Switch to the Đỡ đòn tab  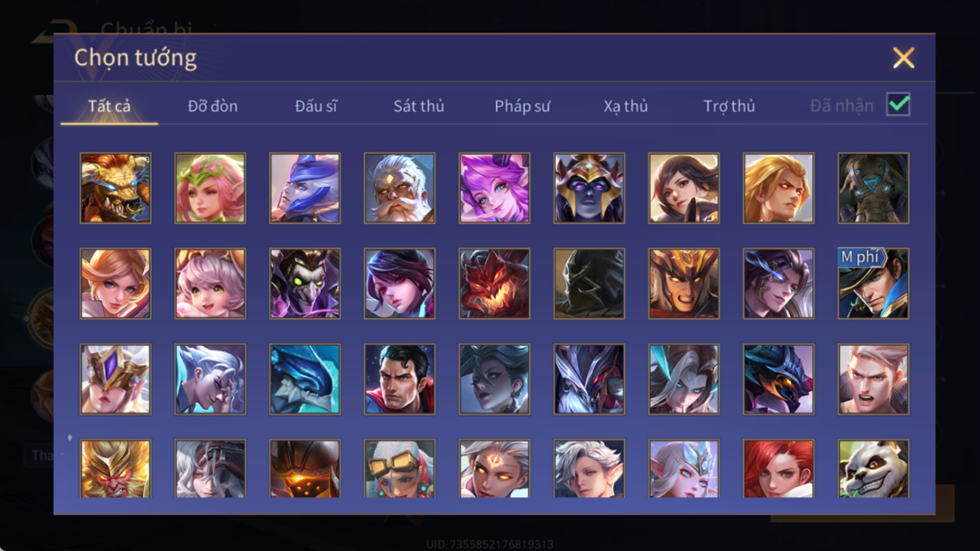coord(213,106)
